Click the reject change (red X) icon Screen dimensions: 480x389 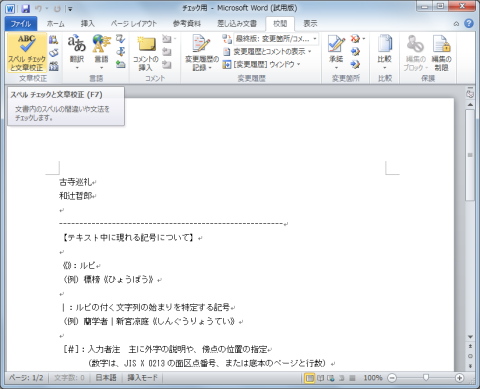pos(355,39)
